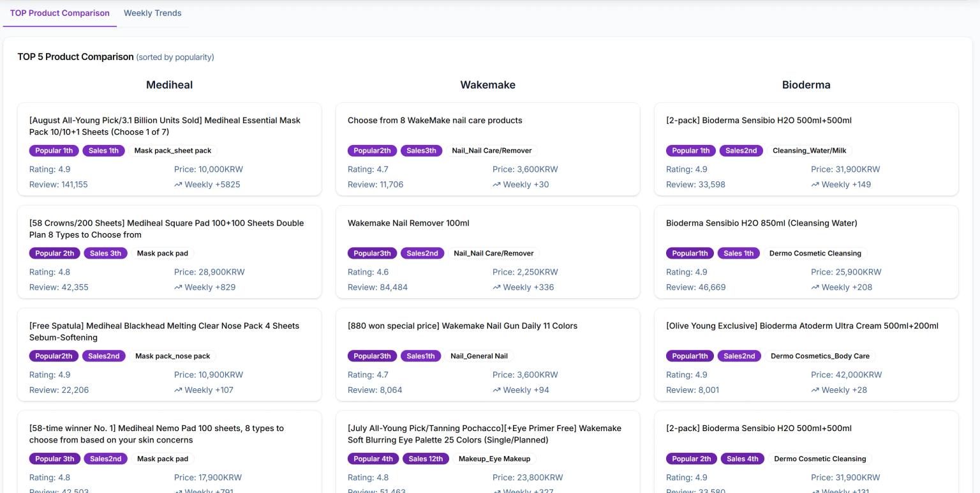Click the Review: 8,064 value
The height and width of the screenshot is (493, 980).
375,390
